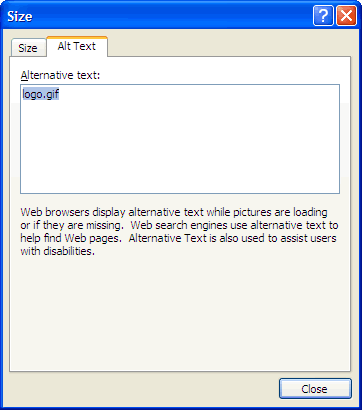Place cursor right after logo.gif text

pos(60,94)
